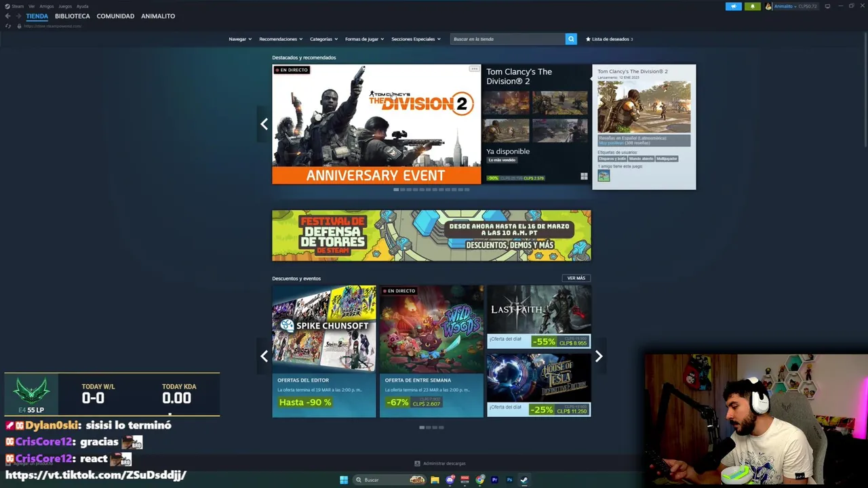This screenshot has height=488, width=868.
Task: Click the site lock icon by the URL
Action: tap(19, 26)
